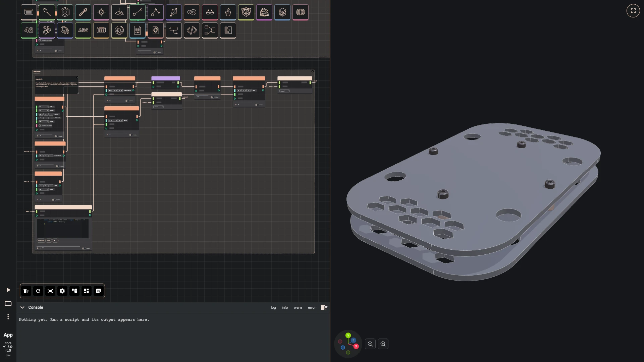Choose the crosshair target tool
The width and height of the screenshot is (644, 362).
coord(101,12)
